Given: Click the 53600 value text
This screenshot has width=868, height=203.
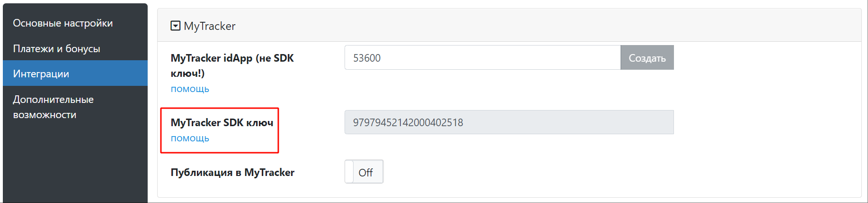Looking at the screenshot, I should 367,58.
